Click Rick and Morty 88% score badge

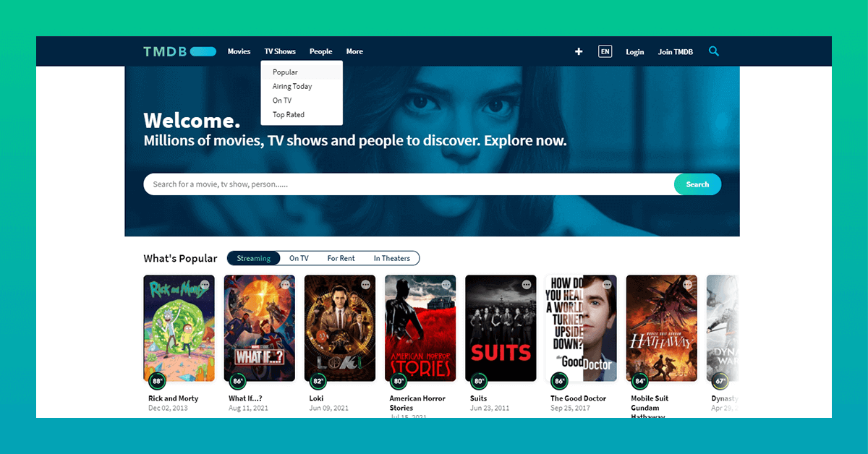[x=158, y=381]
